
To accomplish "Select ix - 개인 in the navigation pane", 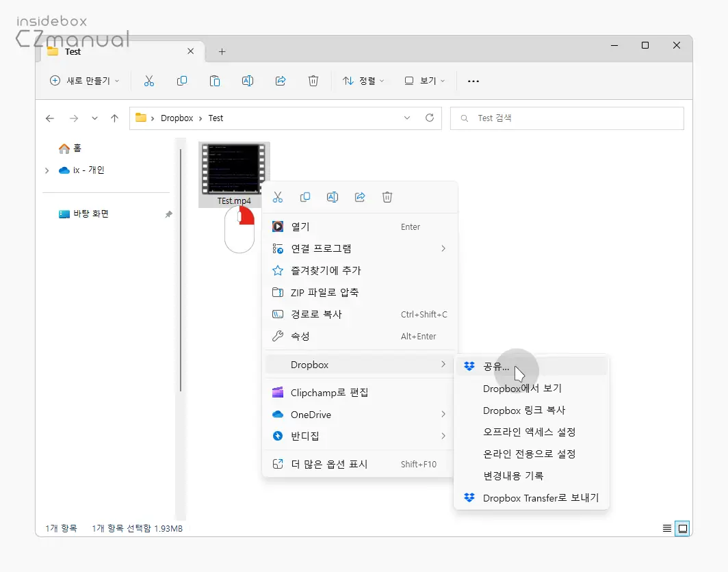I will (81, 170).
